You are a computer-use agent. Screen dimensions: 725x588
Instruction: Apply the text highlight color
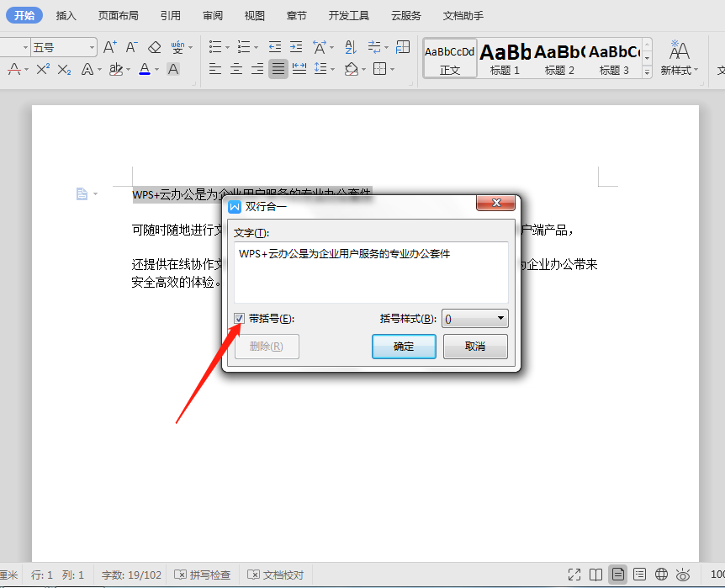click(x=115, y=69)
